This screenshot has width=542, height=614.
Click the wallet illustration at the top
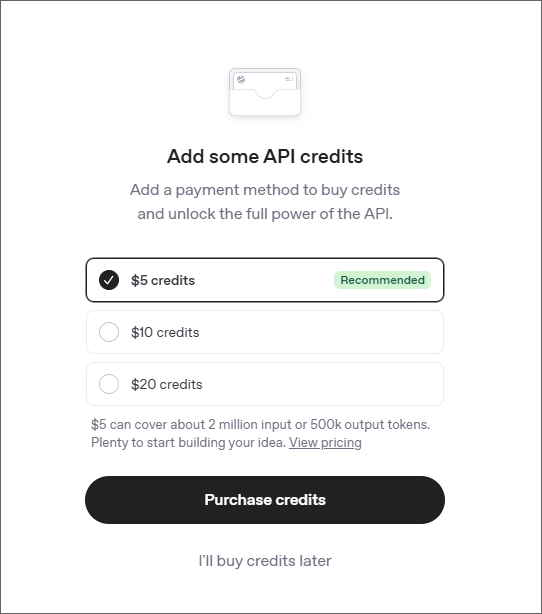[265, 92]
